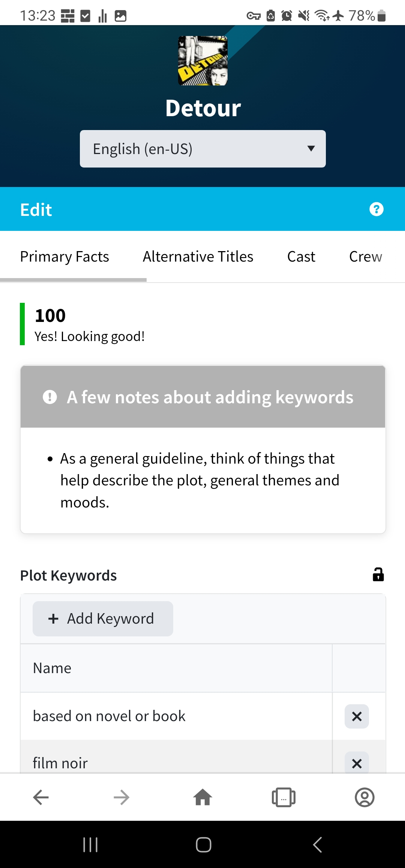Open the account profile icon

(364, 797)
